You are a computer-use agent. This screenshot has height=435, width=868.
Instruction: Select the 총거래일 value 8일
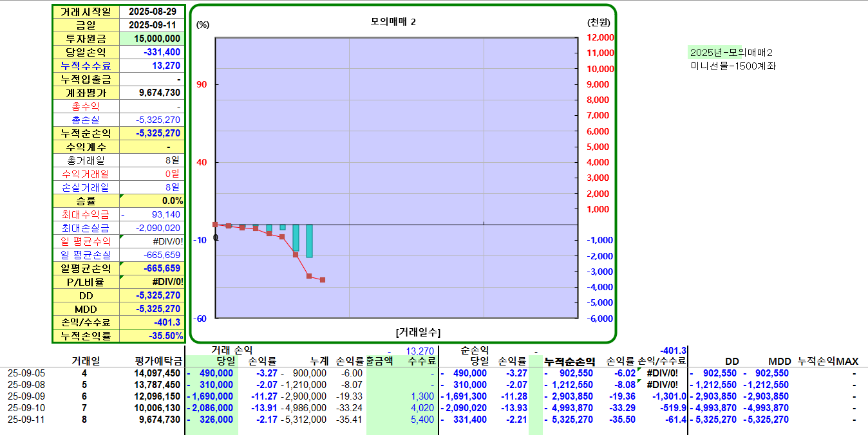[152, 160]
